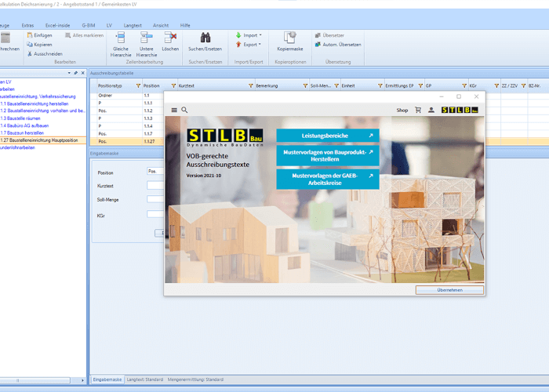549x392 pixels.
Task: Click the Kopieren copy icon
Action: (x=30, y=45)
